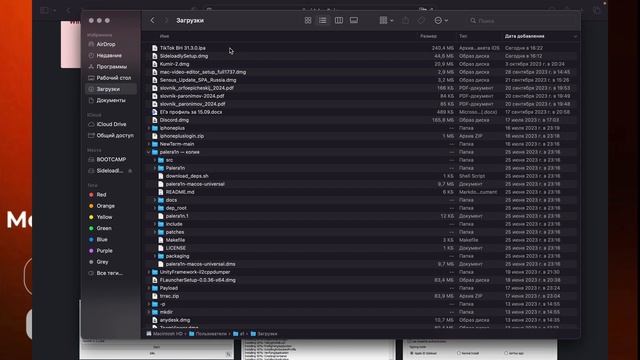Open iCloud Drive in the sidebar

(x=111, y=124)
